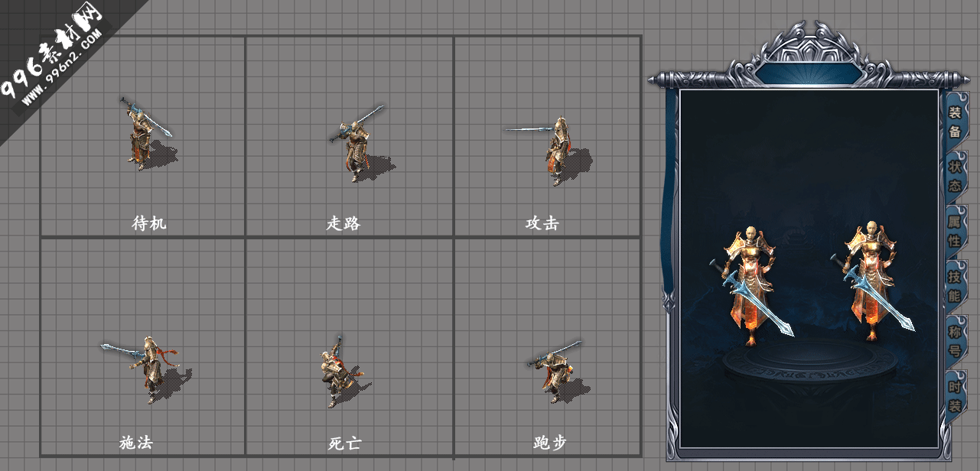Select the 施法 label text
The image size is (980, 471).
coord(136,442)
